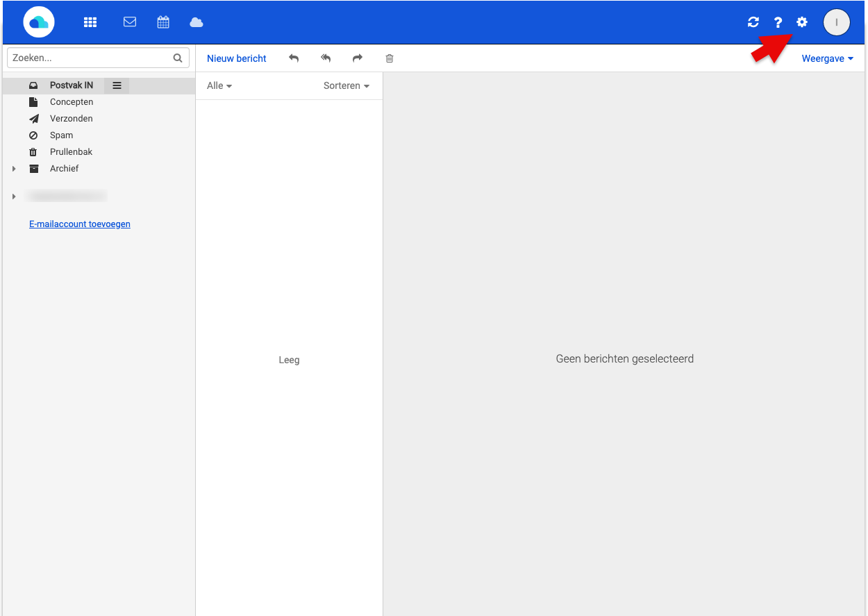
Task: Refresh the mailbox with the sync icon
Action: click(753, 22)
